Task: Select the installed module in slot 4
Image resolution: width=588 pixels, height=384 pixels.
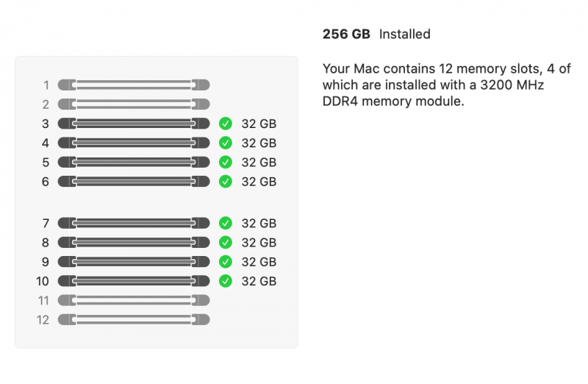Action: point(134,143)
